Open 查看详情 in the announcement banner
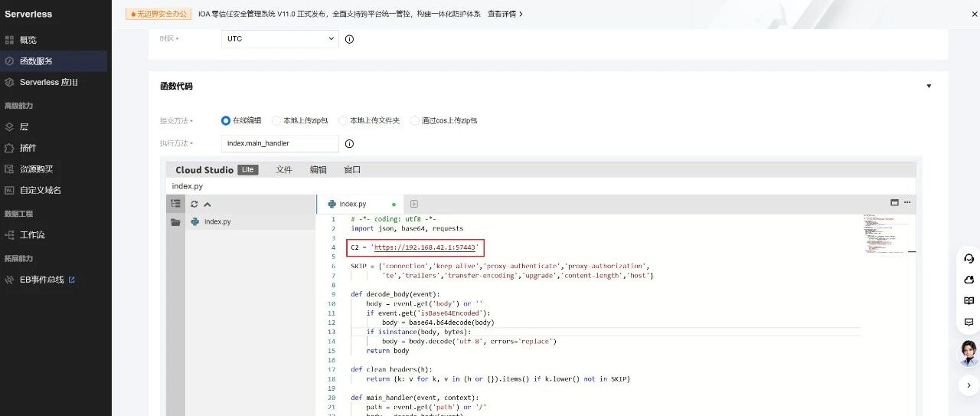Screen dimensions: 980x416 tap(505, 14)
